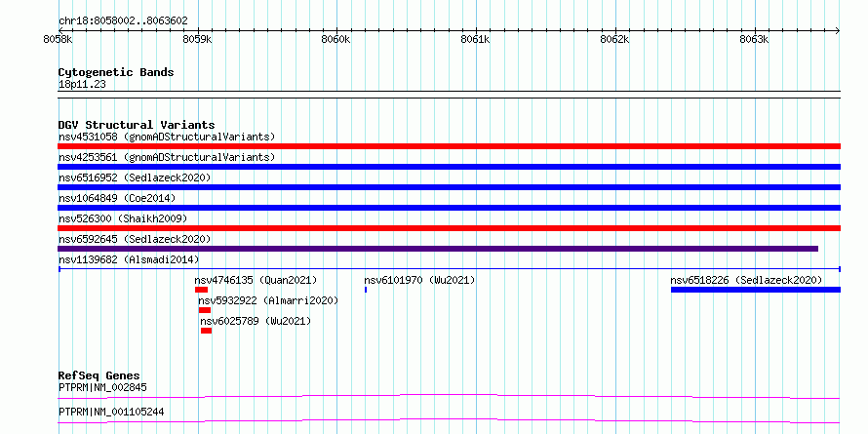Screen dimensions: 868x434
Task: Open the PTPRM|NM_002845 gene label
Action: (102, 387)
